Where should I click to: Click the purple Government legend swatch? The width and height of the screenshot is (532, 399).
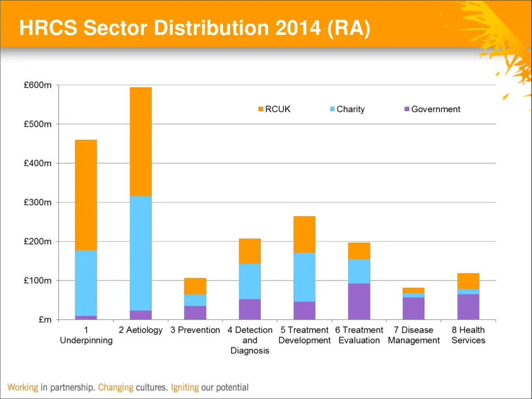point(407,110)
